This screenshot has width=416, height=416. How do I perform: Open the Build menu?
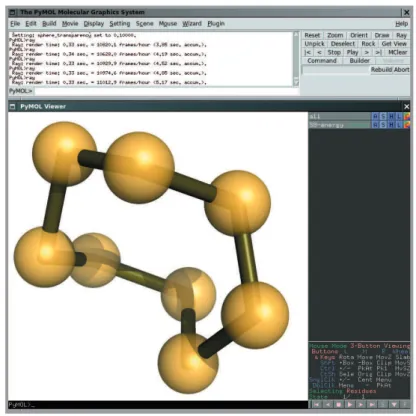point(49,24)
